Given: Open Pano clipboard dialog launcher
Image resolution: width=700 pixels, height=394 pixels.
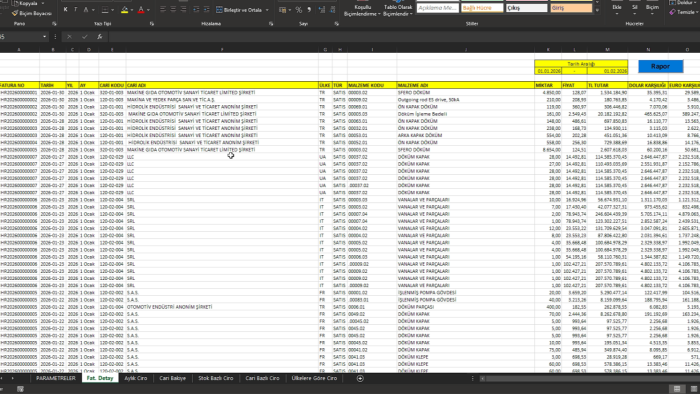Looking at the screenshot, I should pos(54,24).
